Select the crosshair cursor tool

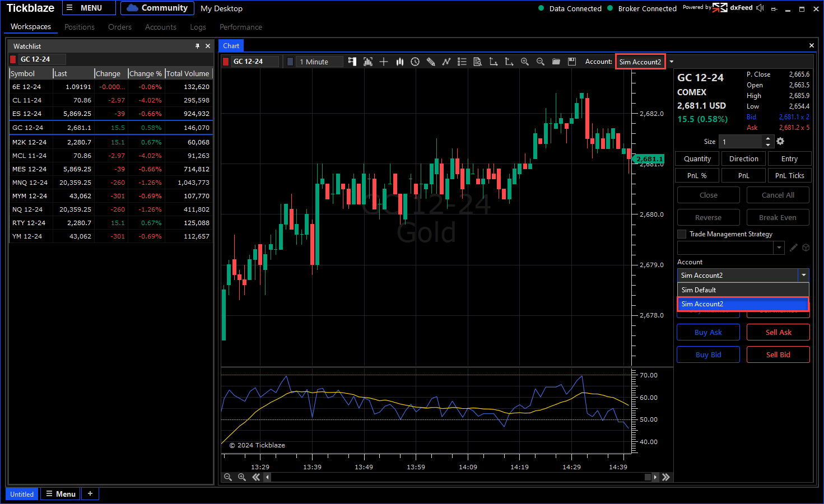point(384,62)
